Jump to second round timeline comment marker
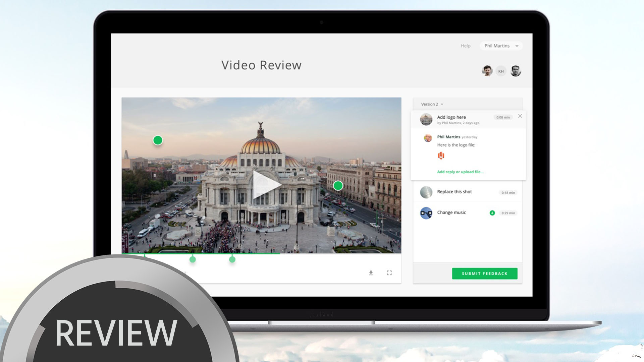The image size is (644, 362). 232,259
